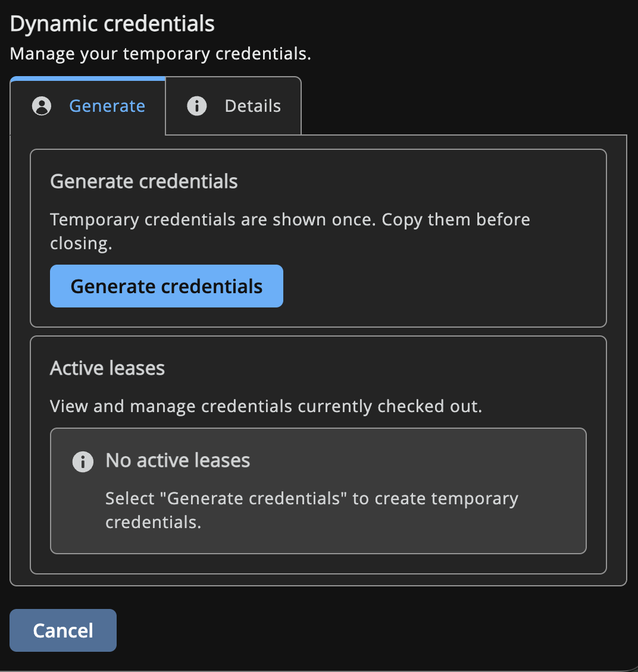This screenshot has width=638, height=672.
Task: Click 'Select "Generate credentials" to create' hint text
Action: pyautogui.click(x=266, y=498)
